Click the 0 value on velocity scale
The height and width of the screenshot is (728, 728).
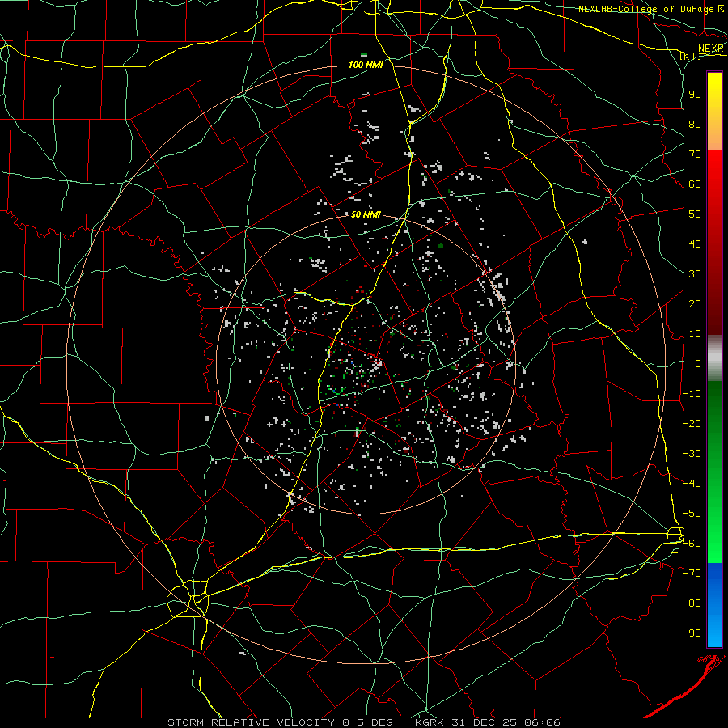[x=698, y=363]
